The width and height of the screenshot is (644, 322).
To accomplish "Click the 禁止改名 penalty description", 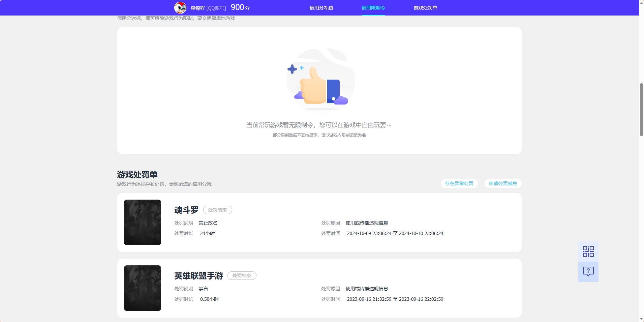I will (x=208, y=223).
